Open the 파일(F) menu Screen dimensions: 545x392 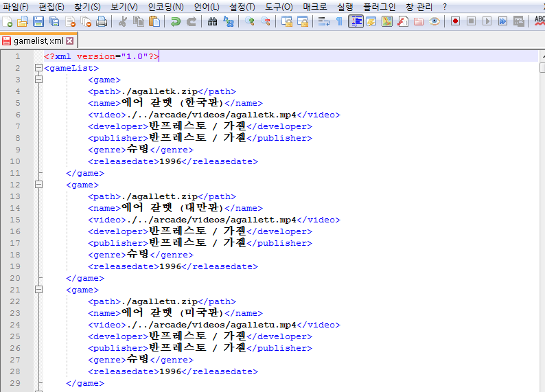click(16, 7)
